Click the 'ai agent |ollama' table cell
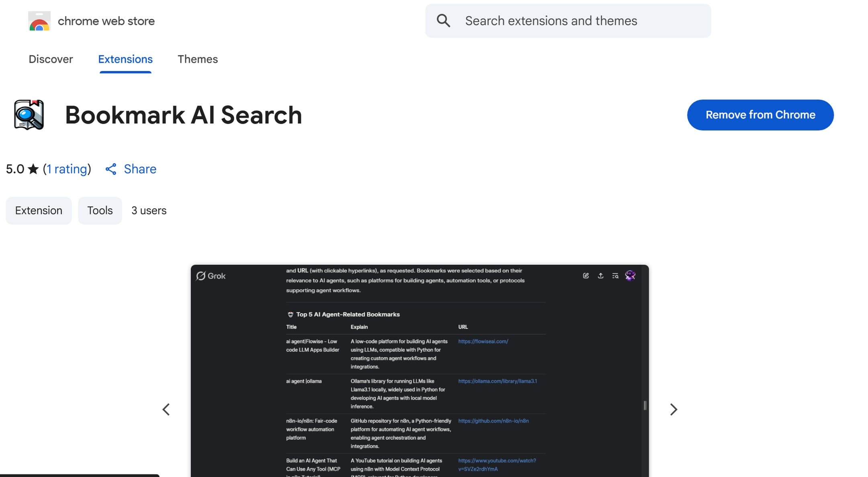The width and height of the screenshot is (868, 477). click(x=304, y=381)
